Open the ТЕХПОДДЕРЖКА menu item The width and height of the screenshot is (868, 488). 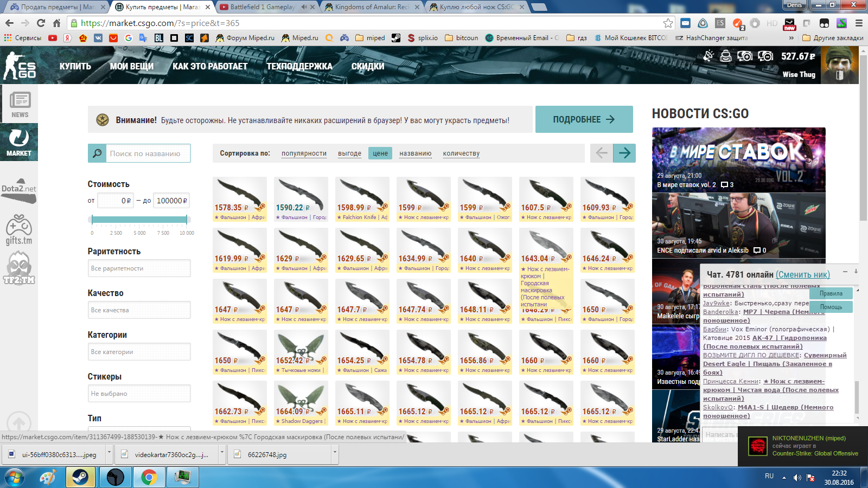click(x=299, y=66)
